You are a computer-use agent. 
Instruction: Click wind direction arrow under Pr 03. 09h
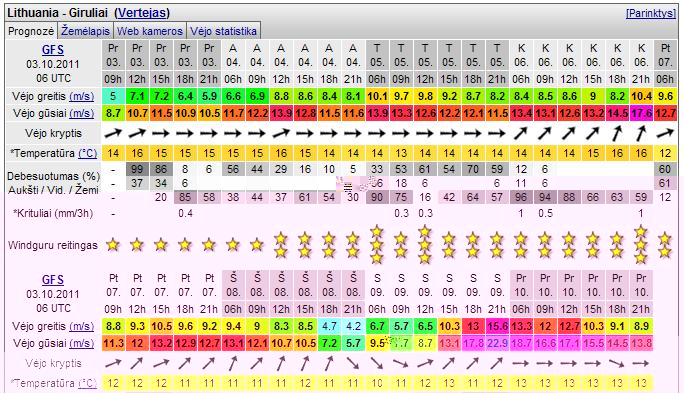click(113, 133)
